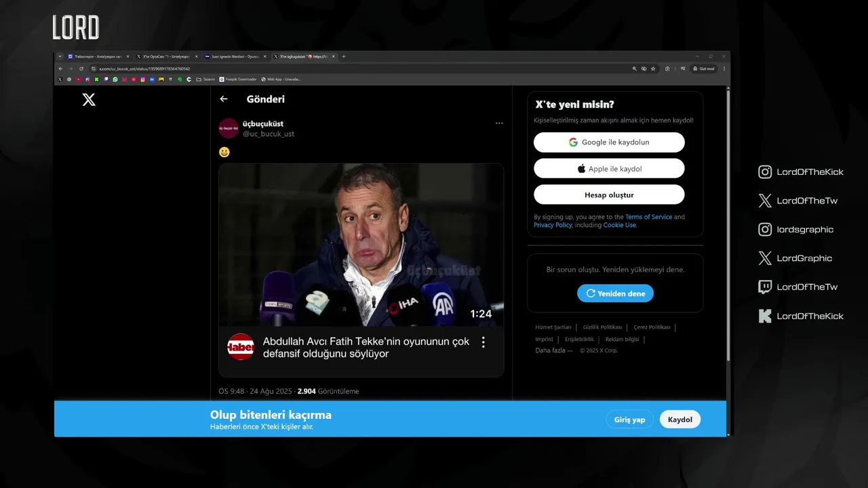Open the video card's vertical dots menu
The width and height of the screenshot is (868, 488).
point(483,342)
